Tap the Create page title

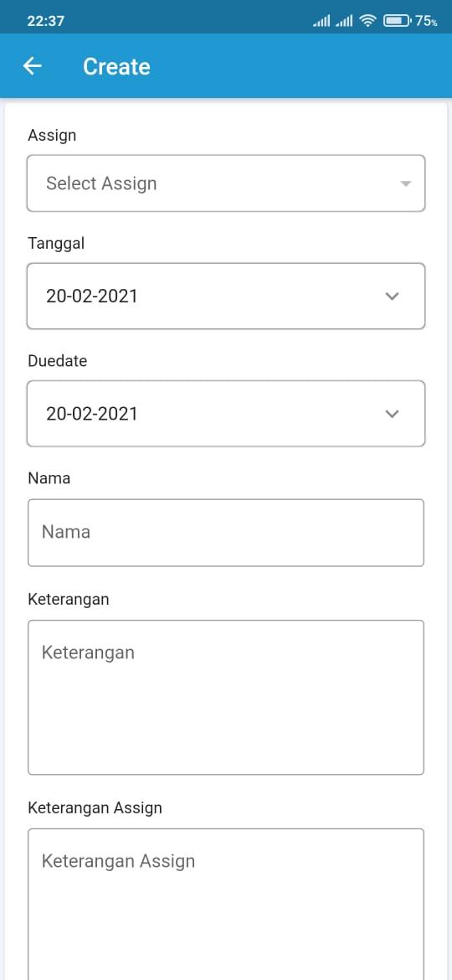click(x=116, y=66)
